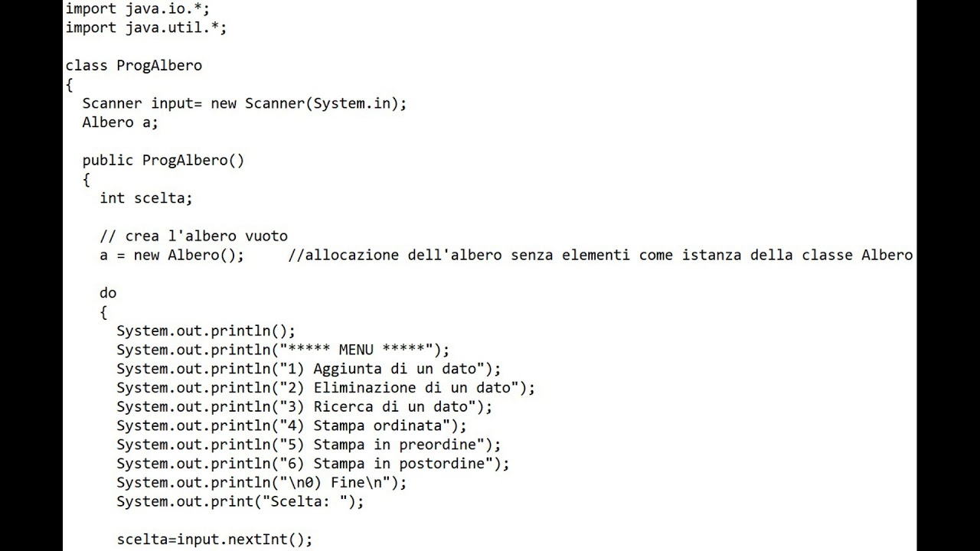Click the comment about allocazione dell'albero
980x551 pixels.
click(600, 255)
